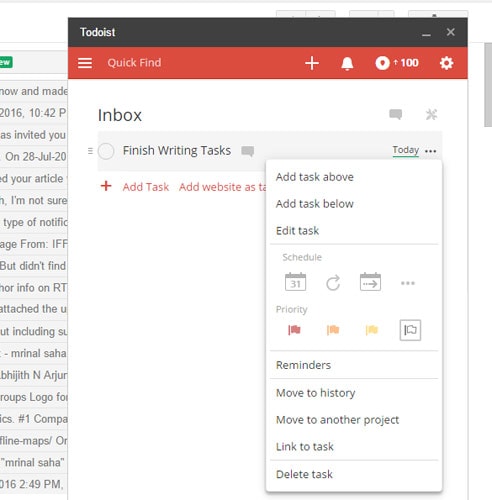
Task: Click the Quick Find search field
Action: click(134, 63)
